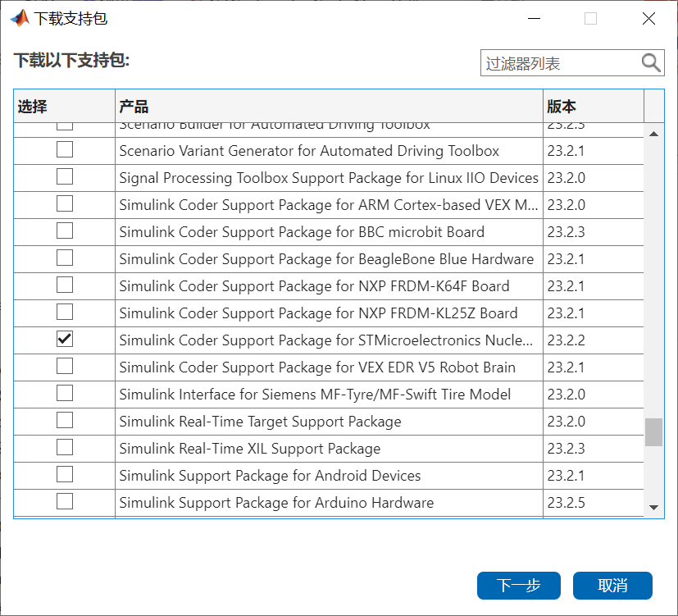Select row text Simulink Coder Support Package for NXP FRDM-K64F Board
Image resolution: width=678 pixels, height=616 pixels.
click(x=314, y=286)
